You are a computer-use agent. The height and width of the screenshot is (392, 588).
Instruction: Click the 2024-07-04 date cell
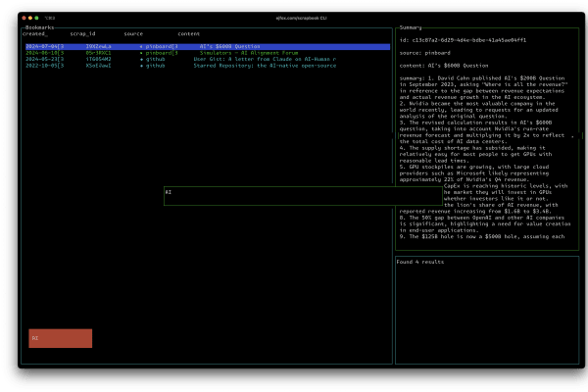coord(45,46)
